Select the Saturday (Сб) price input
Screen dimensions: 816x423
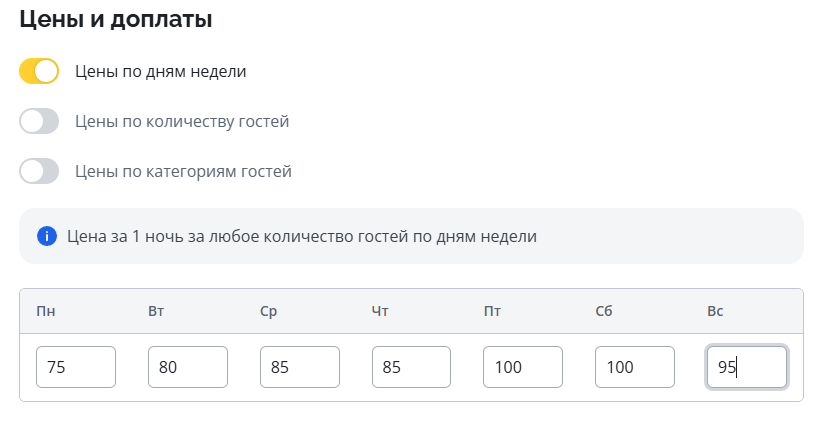pos(635,367)
